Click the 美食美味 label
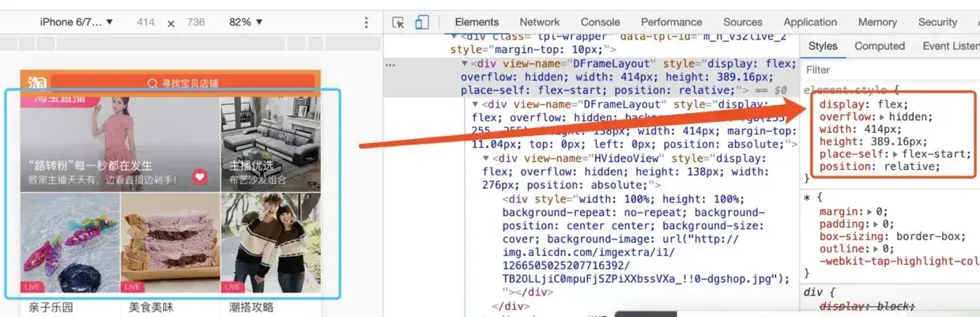This screenshot has height=317, width=980. tap(151, 307)
